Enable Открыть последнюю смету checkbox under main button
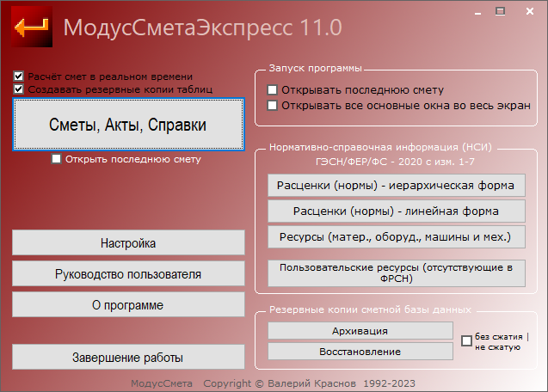The width and height of the screenshot is (548, 392). (x=56, y=159)
